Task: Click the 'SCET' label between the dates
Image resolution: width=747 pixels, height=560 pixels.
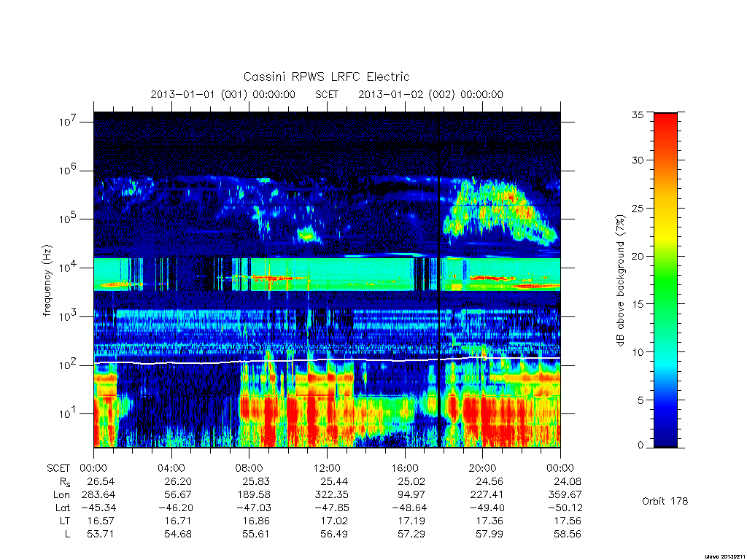Action: tap(327, 94)
